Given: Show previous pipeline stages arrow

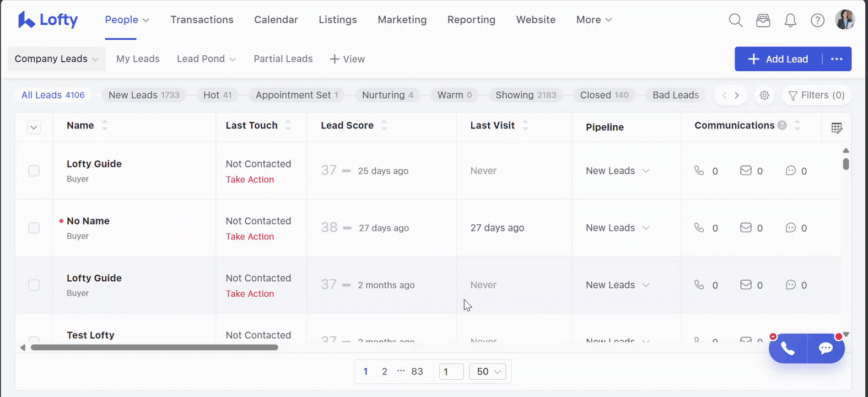Looking at the screenshot, I should (724, 95).
